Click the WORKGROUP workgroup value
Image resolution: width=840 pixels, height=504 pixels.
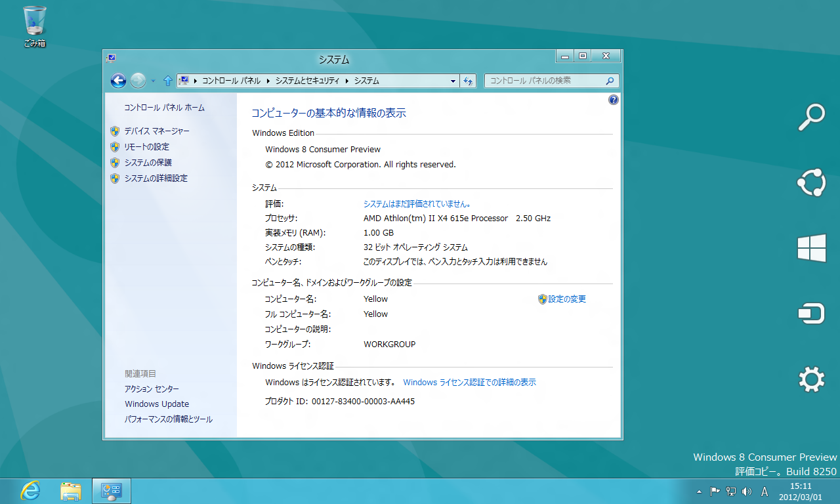390,345
